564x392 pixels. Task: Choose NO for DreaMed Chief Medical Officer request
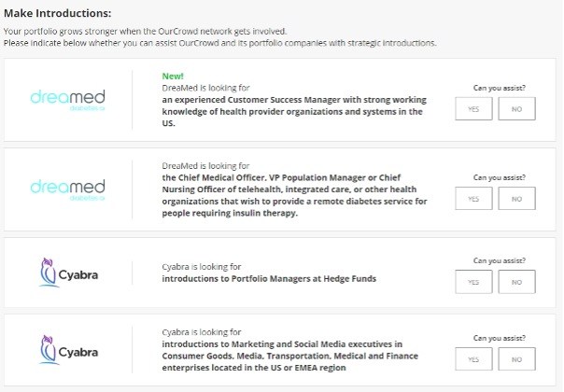(x=516, y=198)
